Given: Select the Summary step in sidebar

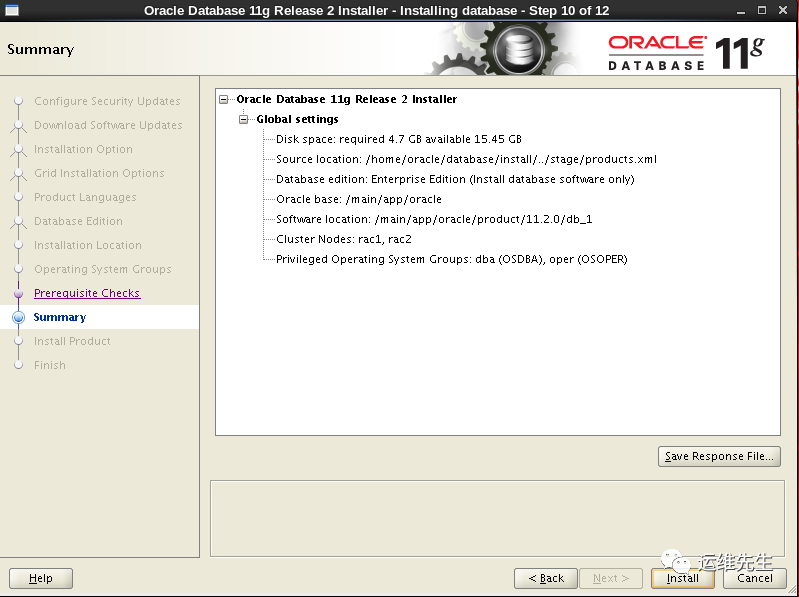Looking at the screenshot, I should [60, 317].
